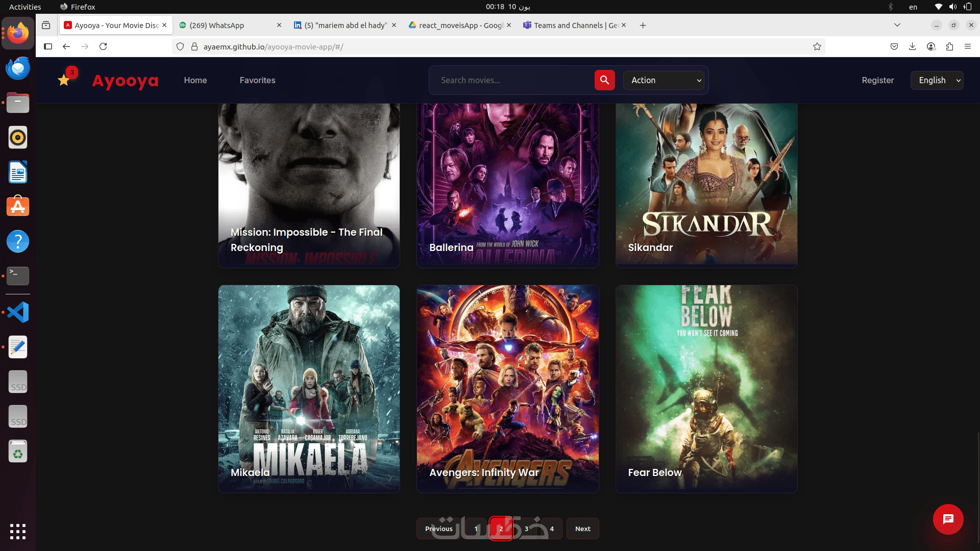980x551 pixels.
Task: Open the English language dropdown
Action: 937,80
